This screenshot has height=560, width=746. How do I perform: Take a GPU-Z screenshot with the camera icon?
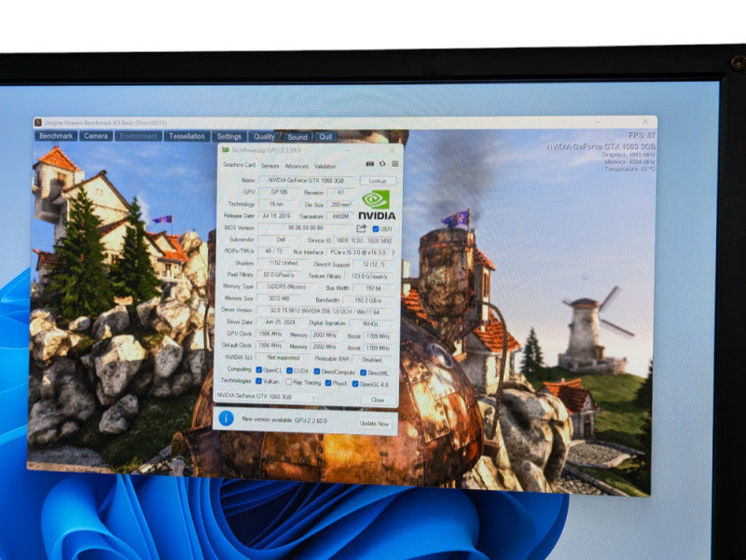[369, 164]
